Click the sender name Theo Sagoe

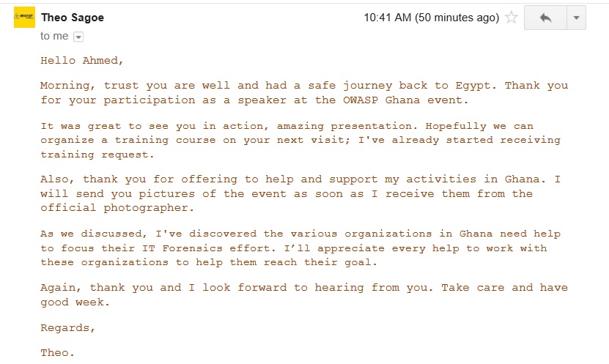pyautogui.click(x=72, y=17)
